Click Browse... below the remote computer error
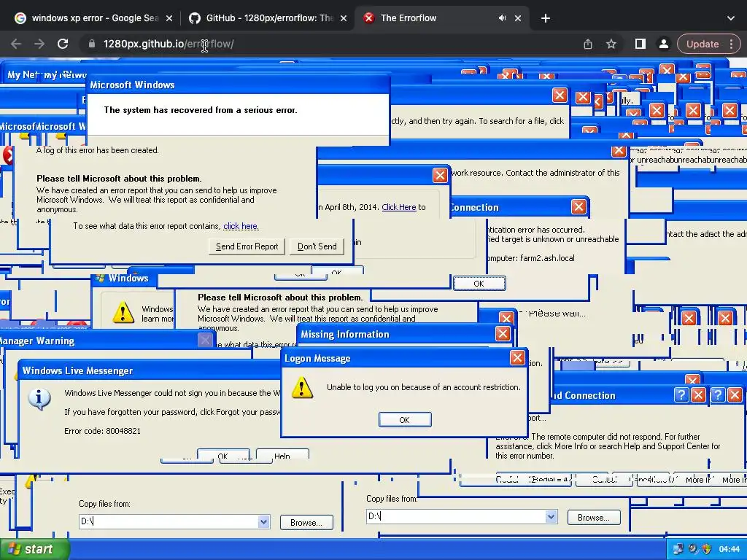Screen dimensions: 747x560 tap(594, 517)
